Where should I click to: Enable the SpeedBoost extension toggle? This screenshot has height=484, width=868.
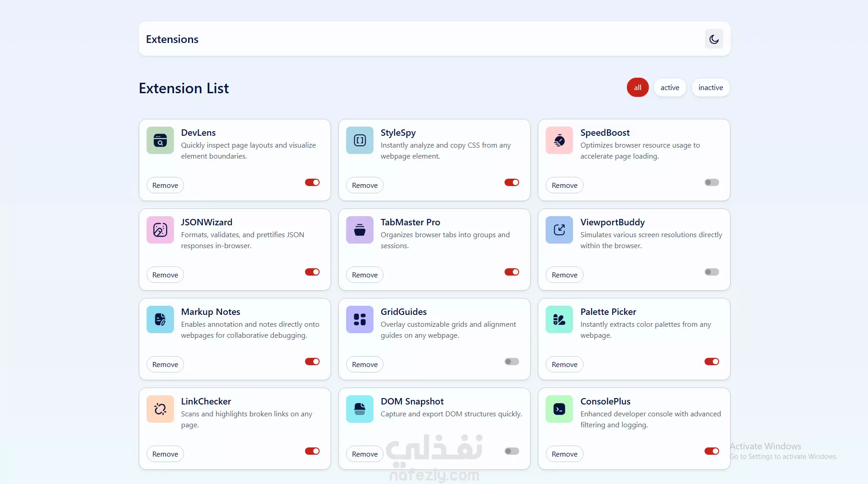(x=712, y=182)
